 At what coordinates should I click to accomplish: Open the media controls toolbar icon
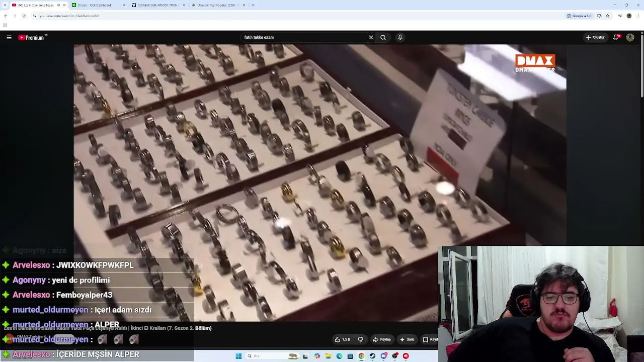click(619, 16)
